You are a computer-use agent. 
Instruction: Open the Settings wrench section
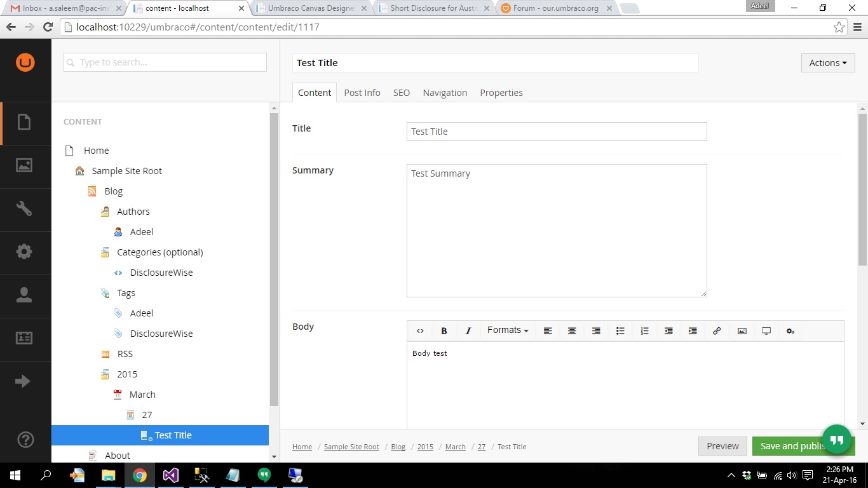[24, 208]
